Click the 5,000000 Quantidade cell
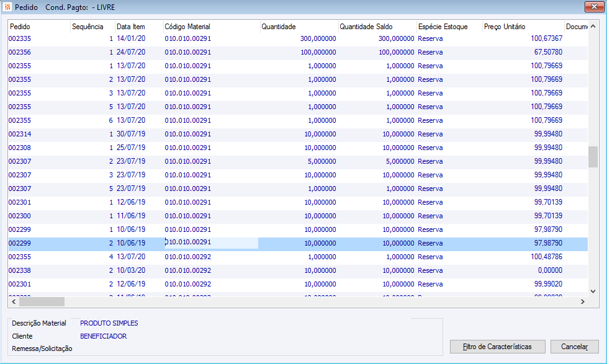This screenshot has width=607, height=364. pos(321,161)
